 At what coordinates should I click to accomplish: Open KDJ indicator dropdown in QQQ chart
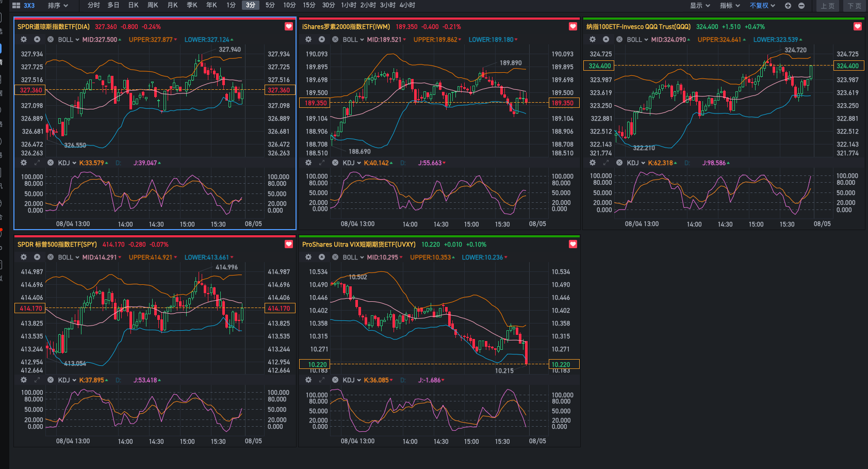click(636, 163)
